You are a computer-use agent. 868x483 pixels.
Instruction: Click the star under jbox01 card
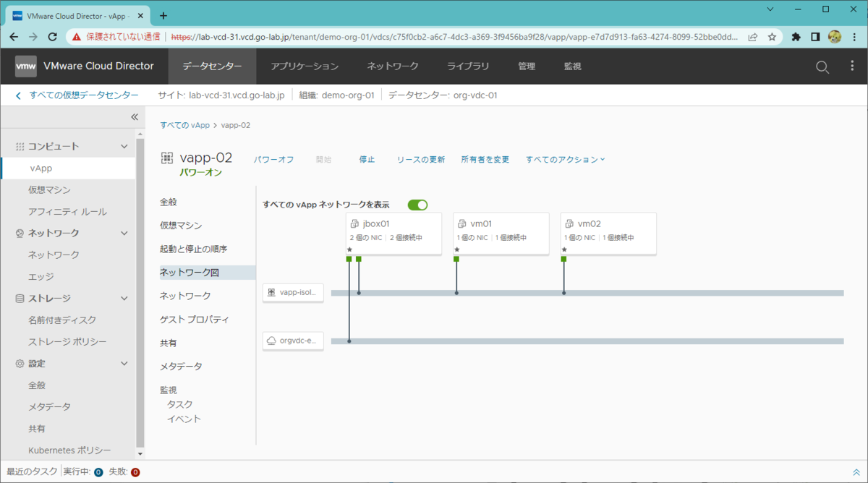(x=349, y=249)
